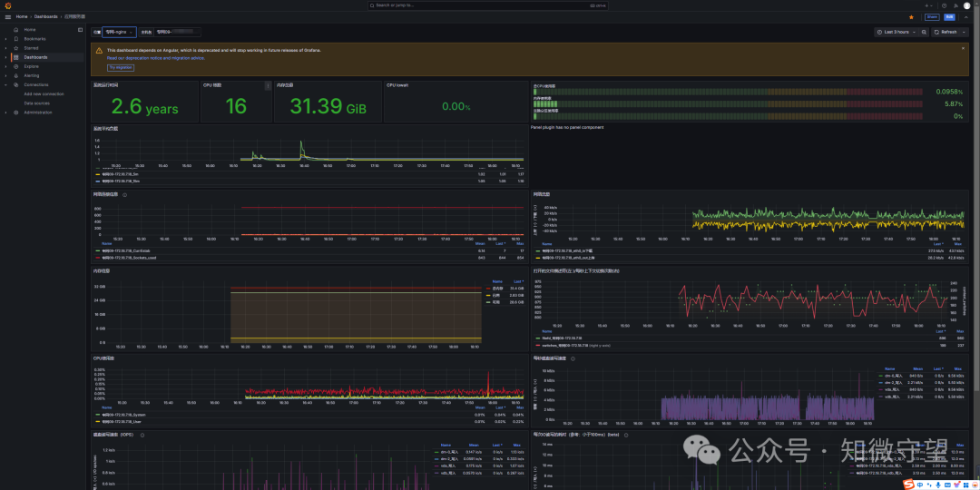Expand the Administration sidebar section
Image resolution: width=980 pixels, height=490 pixels.
click(6, 113)
